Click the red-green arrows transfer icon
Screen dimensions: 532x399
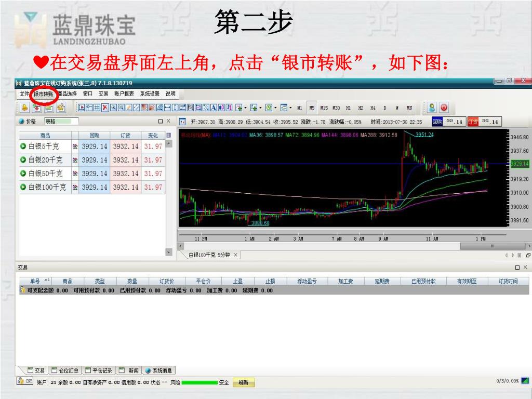[x=37, y=108]
